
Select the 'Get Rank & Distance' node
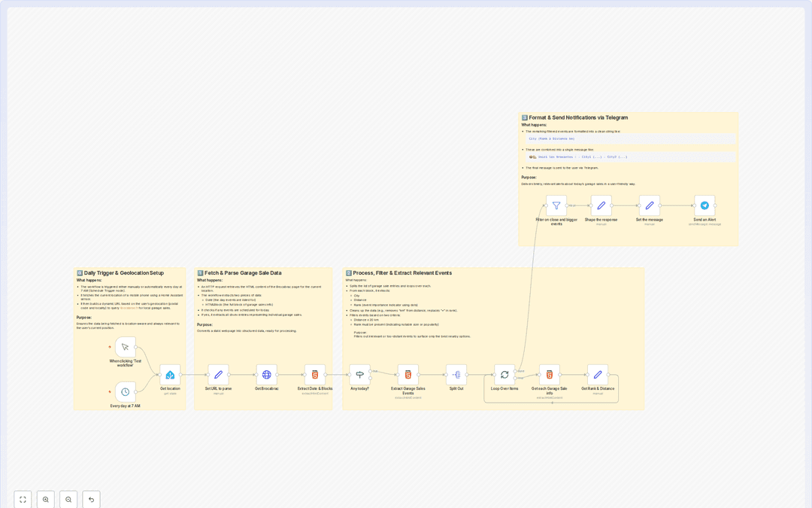click(598, 375)
